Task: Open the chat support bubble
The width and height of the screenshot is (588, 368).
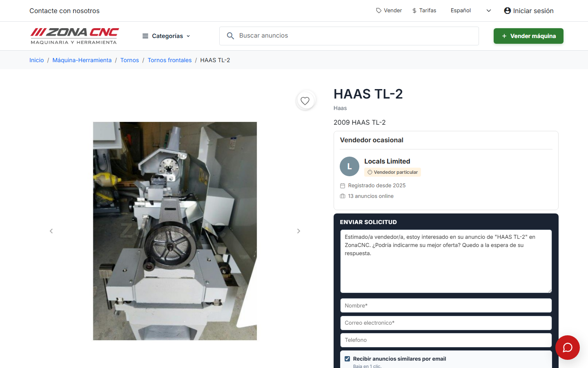Action: pos(568,348)
